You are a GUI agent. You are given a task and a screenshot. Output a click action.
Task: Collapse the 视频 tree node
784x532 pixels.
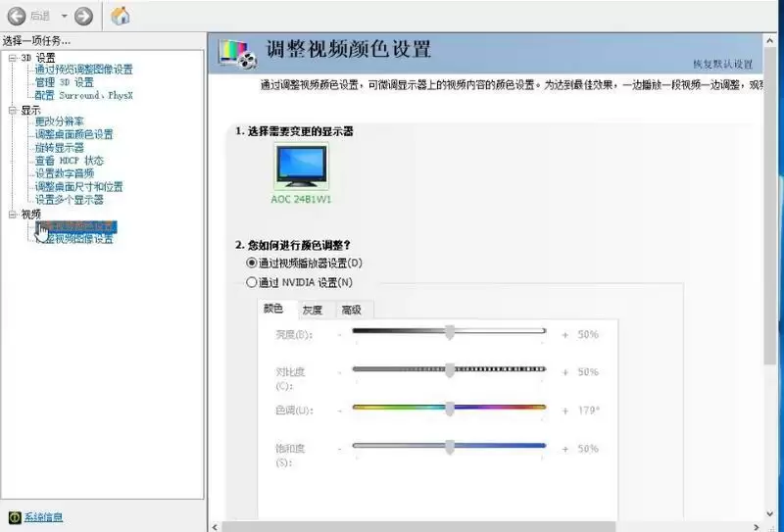[13, 215]
